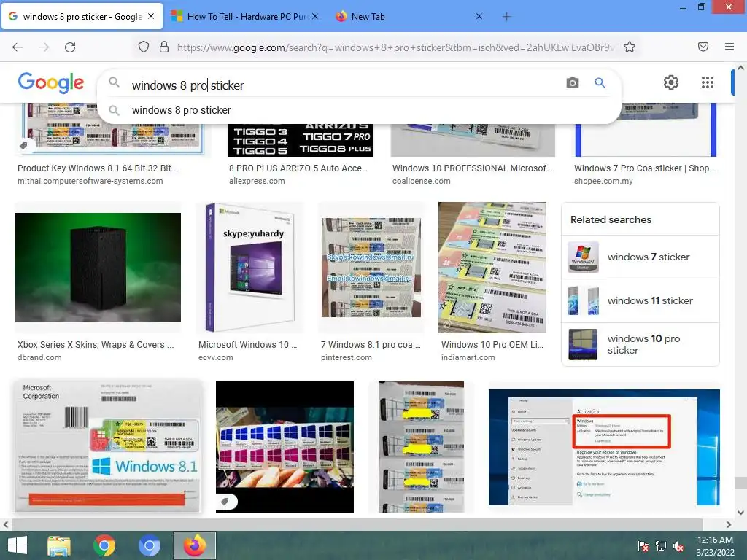Open related search 'windows 7 sticker'
This screenshot has height=560, width=747.
coord(640,257)
